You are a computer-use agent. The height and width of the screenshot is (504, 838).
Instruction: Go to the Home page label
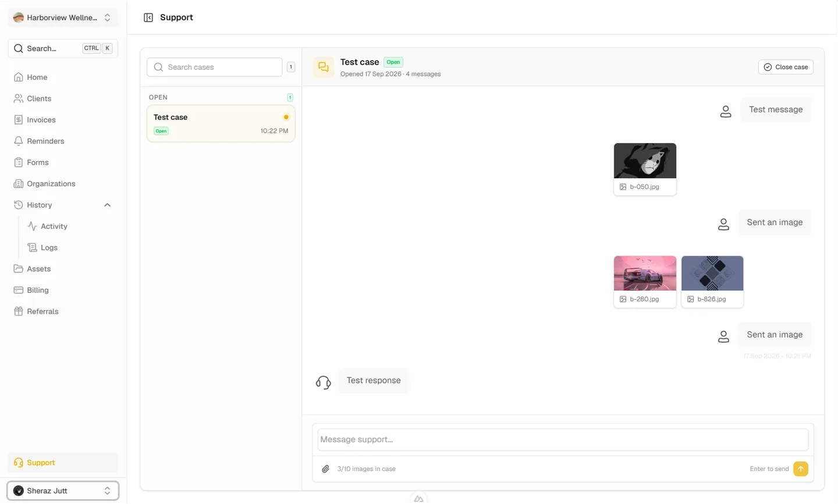pos(37,77)
